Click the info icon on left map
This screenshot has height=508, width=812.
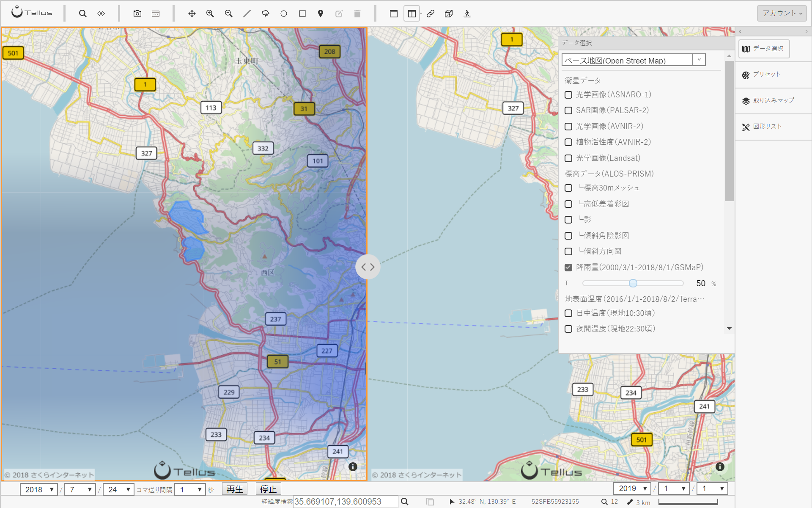(x=353, y=467)
